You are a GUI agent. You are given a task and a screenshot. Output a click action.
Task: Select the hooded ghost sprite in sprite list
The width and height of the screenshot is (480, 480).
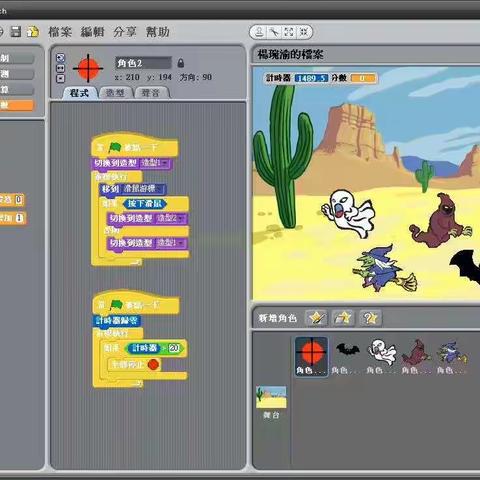click(417, 356)
